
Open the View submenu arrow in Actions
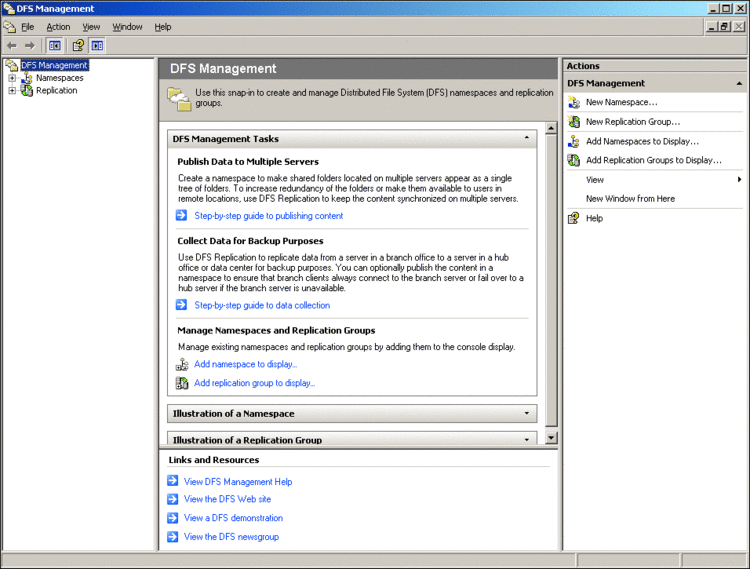point(739,179)
